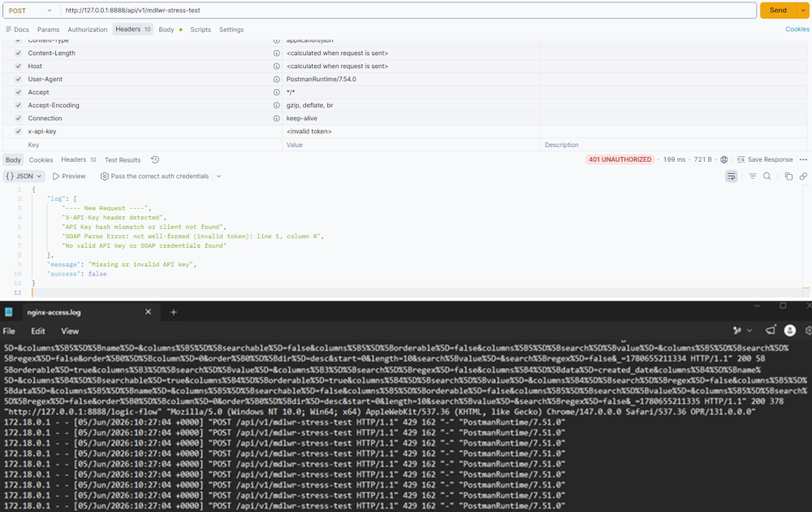Open the Notepad File menu
The image size is (812, 512).
(9, 331)
